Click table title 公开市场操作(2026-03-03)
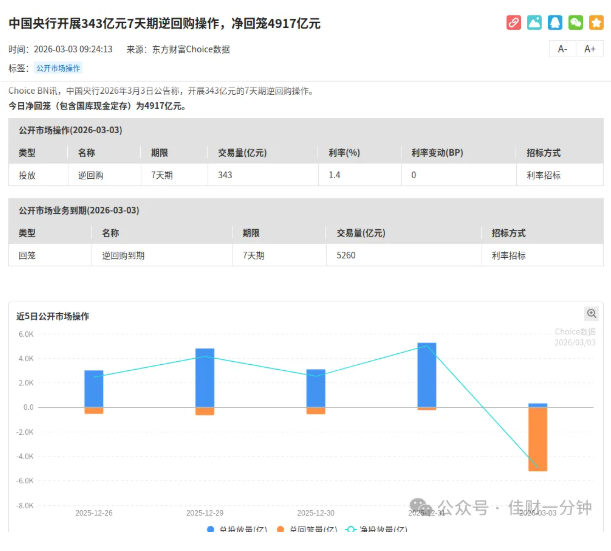 (71, 130)
